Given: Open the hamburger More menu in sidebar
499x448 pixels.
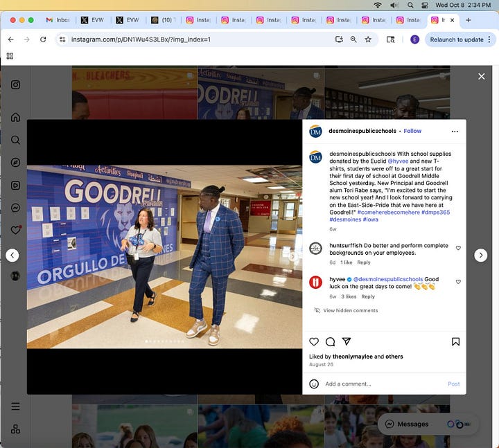Looking at the screenshot, I should click(15, 406).
